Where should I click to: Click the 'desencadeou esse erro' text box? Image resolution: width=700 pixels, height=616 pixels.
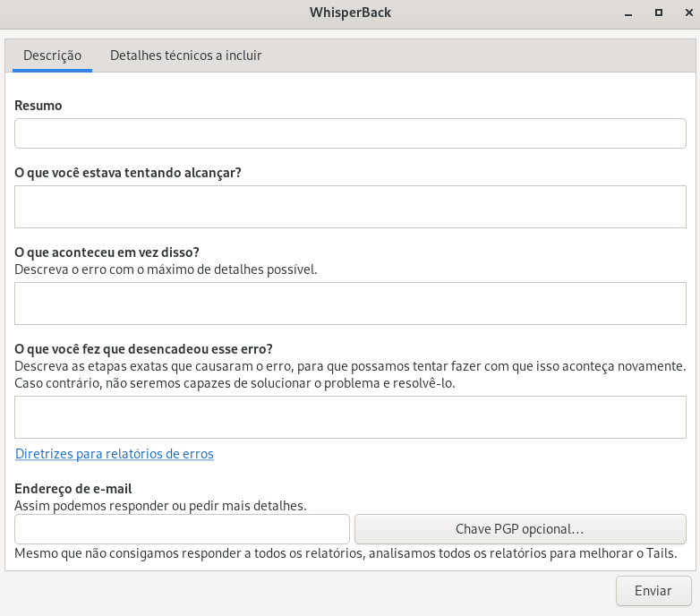tap(350, 417)
